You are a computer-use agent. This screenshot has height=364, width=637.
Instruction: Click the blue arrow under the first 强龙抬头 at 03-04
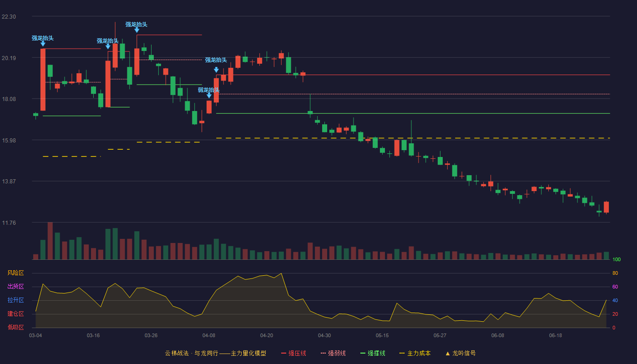click(x=43, y=44)
